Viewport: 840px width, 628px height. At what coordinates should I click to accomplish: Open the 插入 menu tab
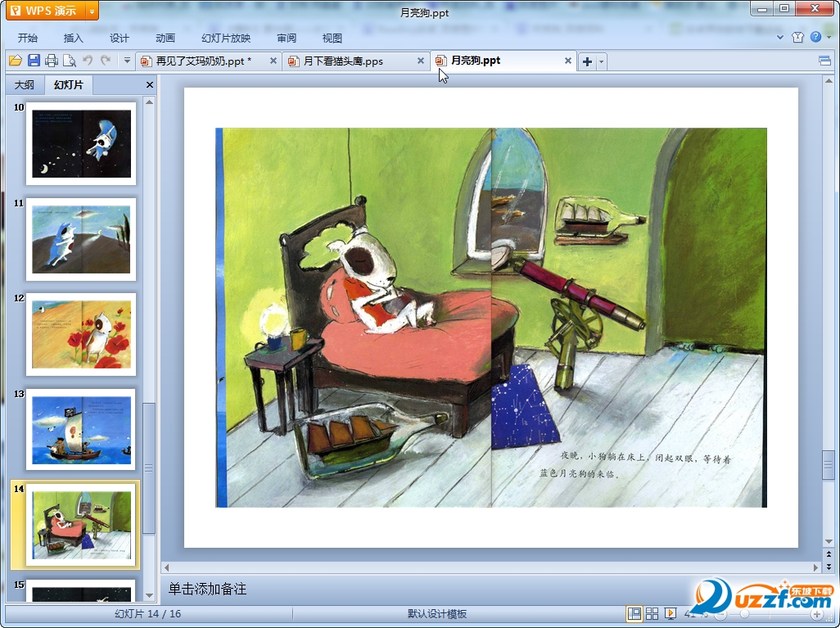tap(74, 38)
